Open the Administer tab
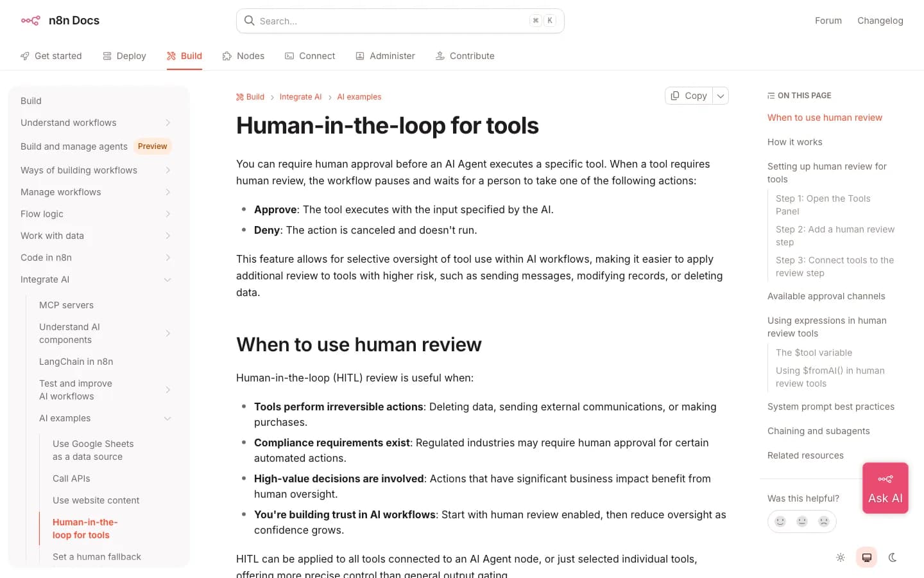This screenshot has width=924, height=578. coord(385,56)
